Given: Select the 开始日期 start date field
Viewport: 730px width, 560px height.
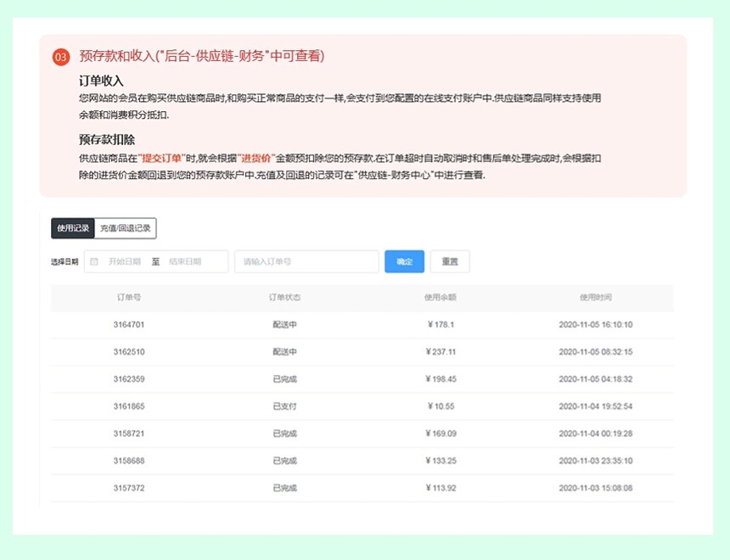Looking at the screenshot, I should [x=124, y=261].
